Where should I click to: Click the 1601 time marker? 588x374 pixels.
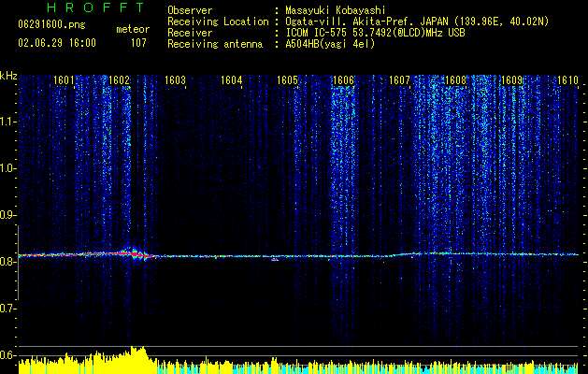[64, 80]
